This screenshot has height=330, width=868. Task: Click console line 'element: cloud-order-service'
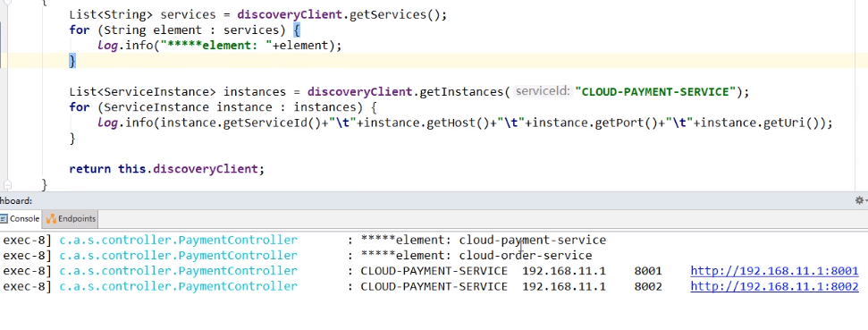(476, 255)
